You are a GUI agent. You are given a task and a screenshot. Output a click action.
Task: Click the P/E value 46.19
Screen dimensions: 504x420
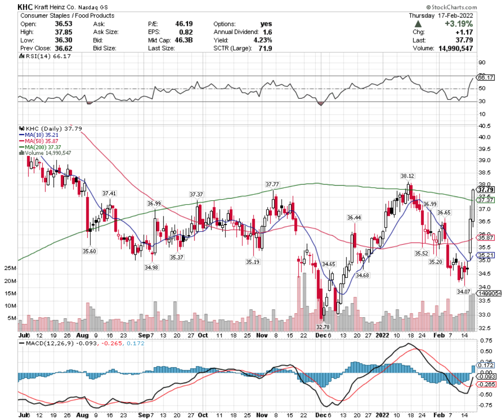pos(184,24)
